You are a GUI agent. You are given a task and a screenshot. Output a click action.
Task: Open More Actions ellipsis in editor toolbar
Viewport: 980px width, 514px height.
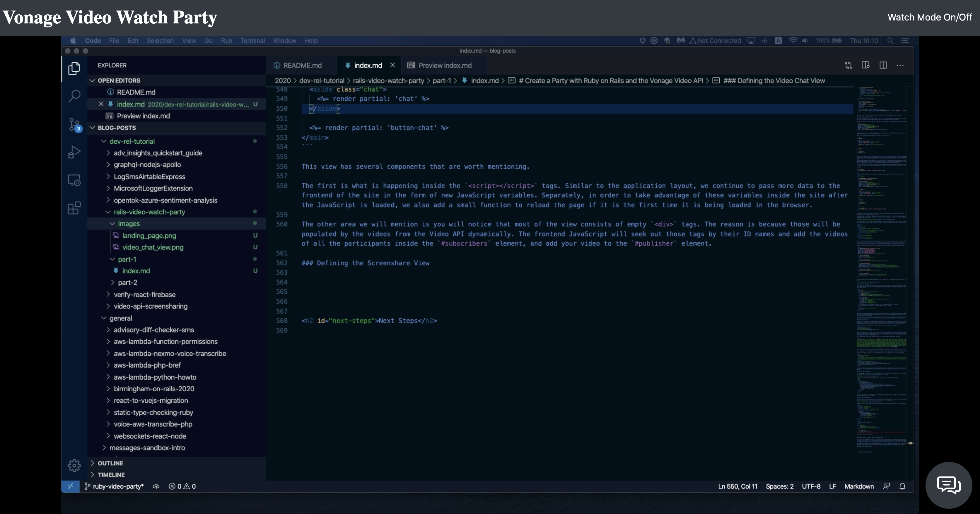(x=900, y=65)
